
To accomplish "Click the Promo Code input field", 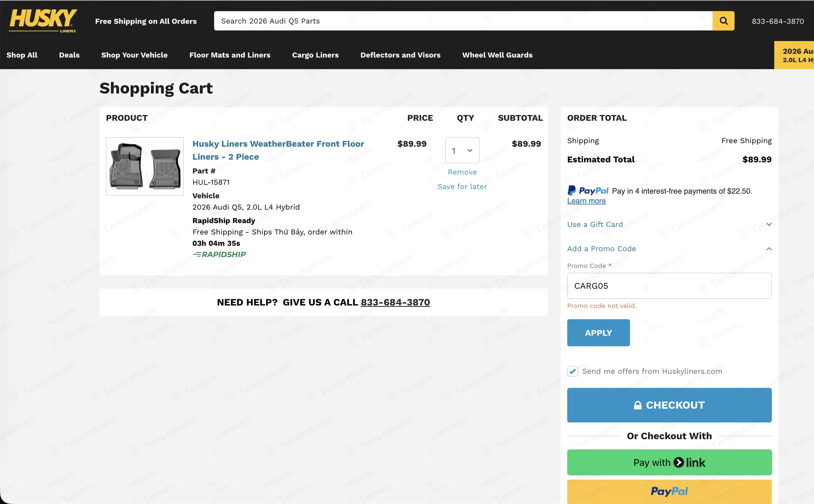I will tap(669, 286).
